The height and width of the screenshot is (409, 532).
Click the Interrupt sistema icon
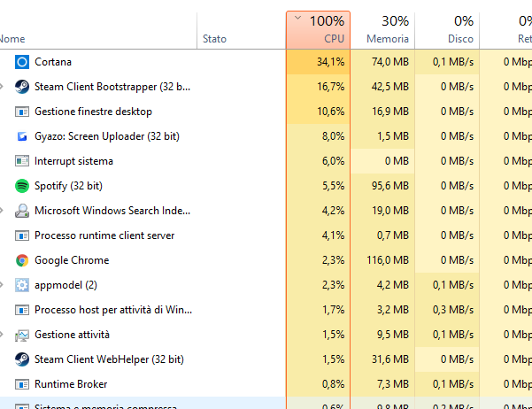coord(22,161)
